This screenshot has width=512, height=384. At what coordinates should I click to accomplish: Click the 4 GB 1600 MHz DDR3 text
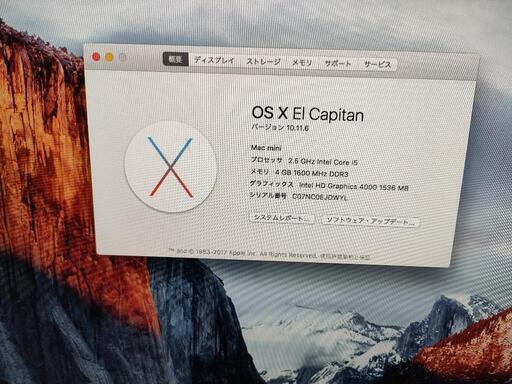click(x=311, y=173)
